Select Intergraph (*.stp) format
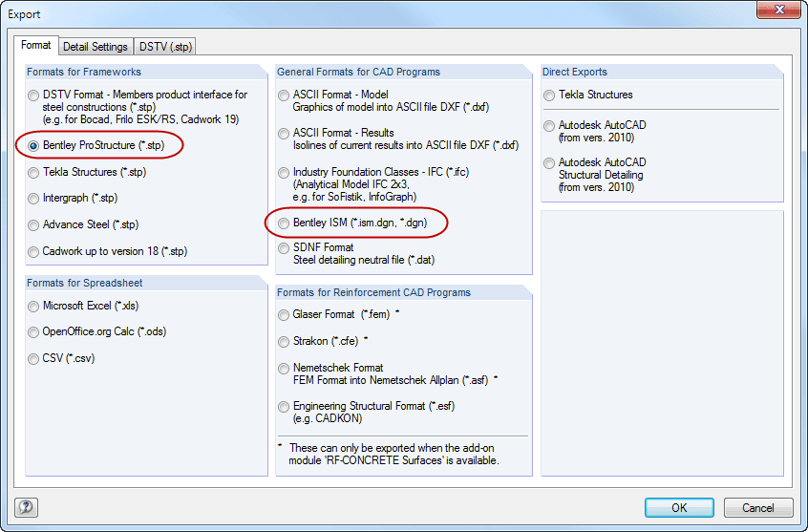Screen dimensions: 808x532 [33, 199]
